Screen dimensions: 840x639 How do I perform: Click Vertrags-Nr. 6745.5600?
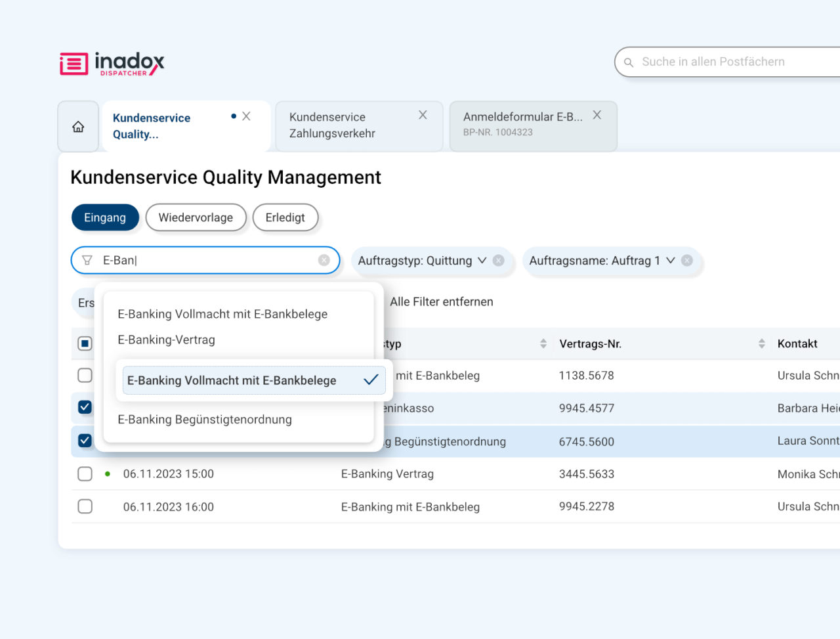tap(587, 441)
